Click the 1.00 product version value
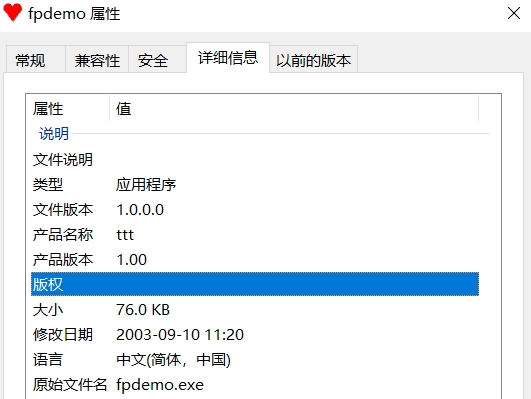 [131, 260]
